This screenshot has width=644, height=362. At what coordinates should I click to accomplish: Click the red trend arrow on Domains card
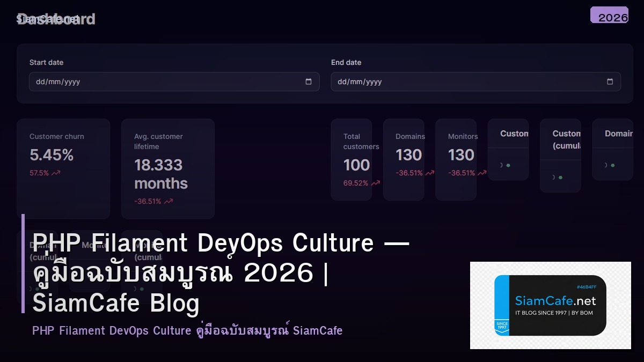[x=429, y=173]
